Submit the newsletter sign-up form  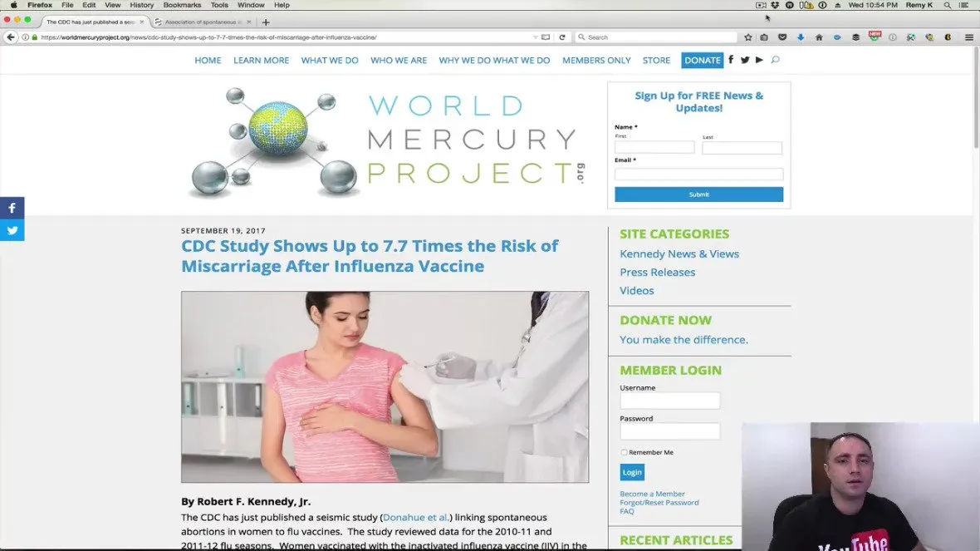(698, 194)
